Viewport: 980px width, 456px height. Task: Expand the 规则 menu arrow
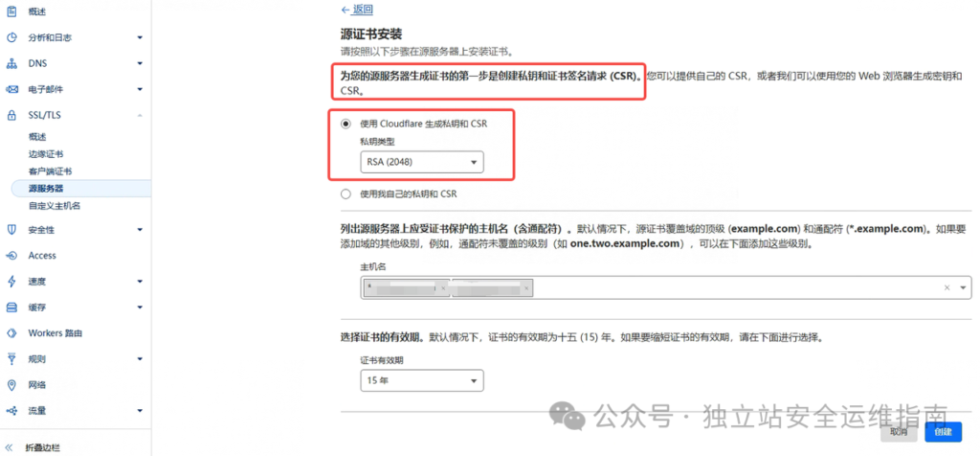140,359
